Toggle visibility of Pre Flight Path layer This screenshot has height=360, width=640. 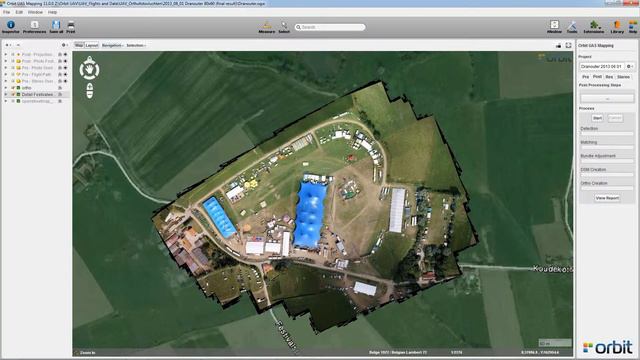13,74
